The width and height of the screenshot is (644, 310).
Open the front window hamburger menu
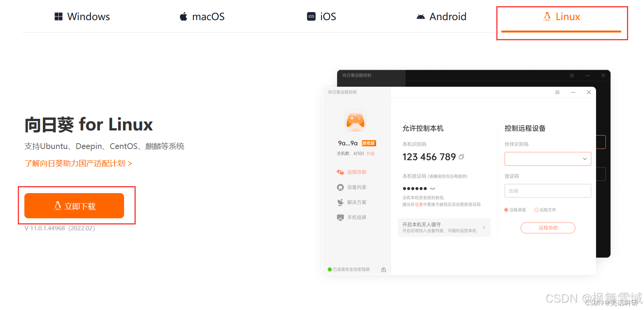(557, 92)
